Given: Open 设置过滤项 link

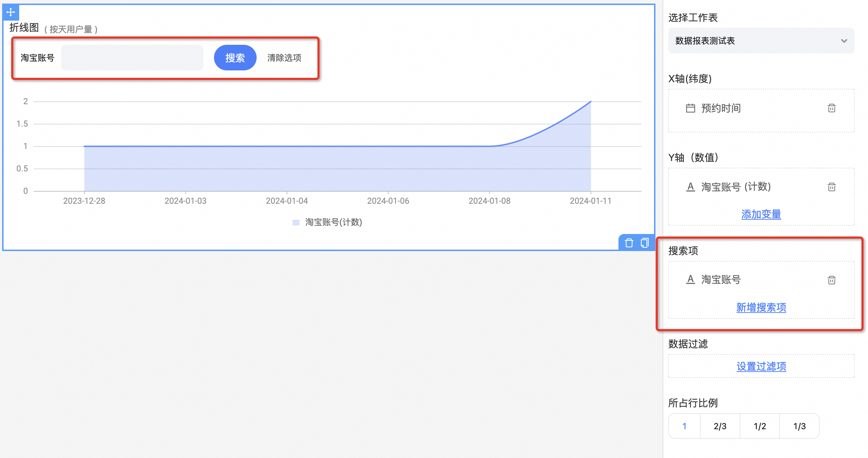Looking at the screenshot, I should click(761, 367).
